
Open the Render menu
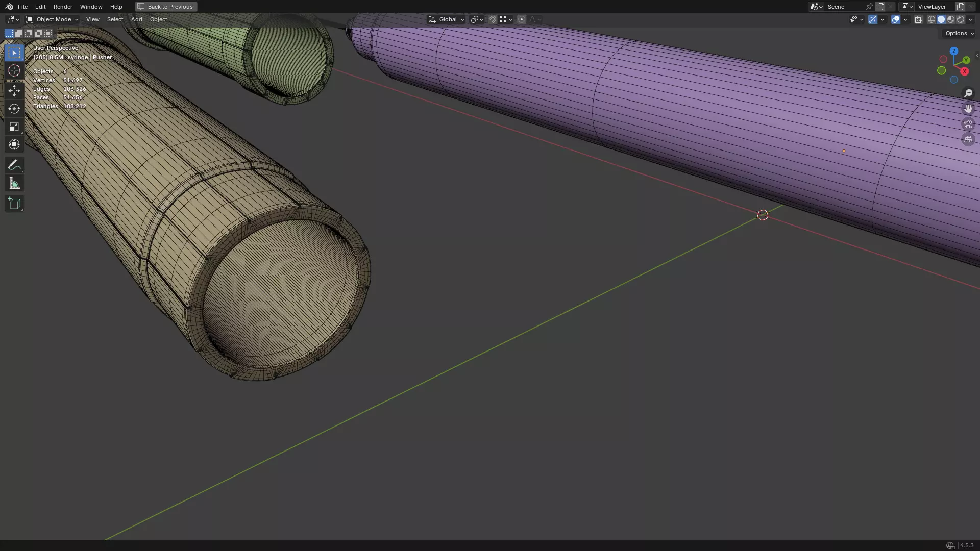coord(63,7)
